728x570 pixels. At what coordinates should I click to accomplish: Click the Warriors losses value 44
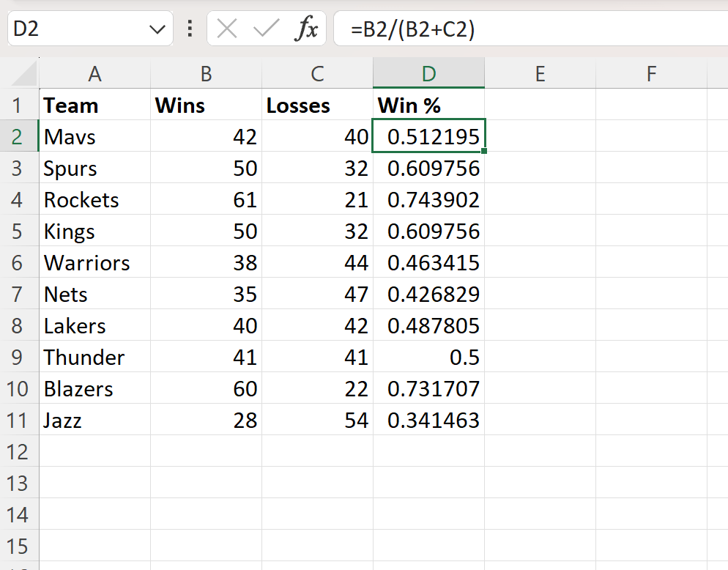click(x=318, y=262)
